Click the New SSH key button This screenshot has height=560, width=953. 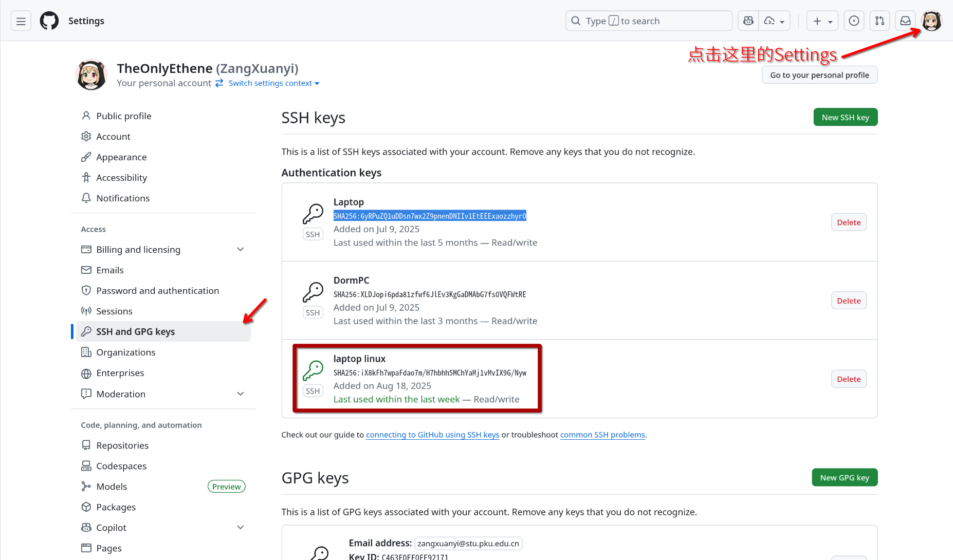[845, 117]
